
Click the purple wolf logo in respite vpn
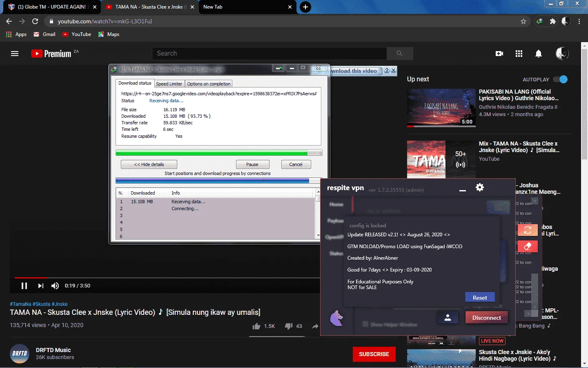(x=337, y=318)
